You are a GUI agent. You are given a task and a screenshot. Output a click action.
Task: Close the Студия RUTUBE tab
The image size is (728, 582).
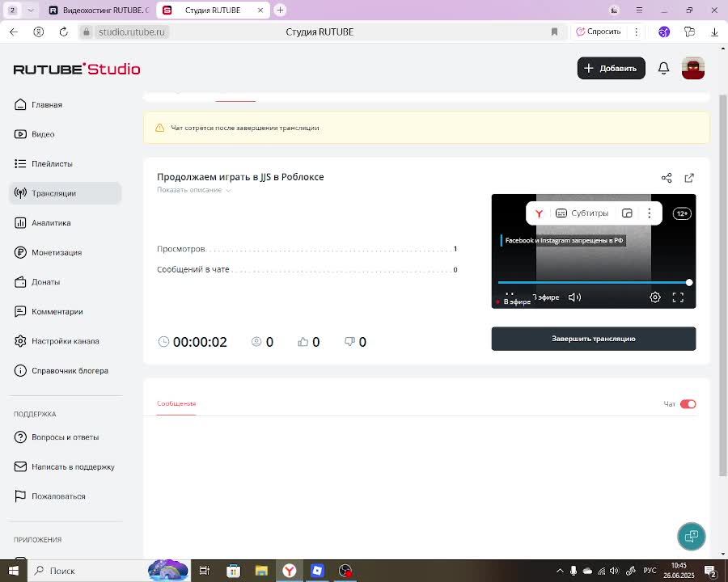tap(260, 10)
